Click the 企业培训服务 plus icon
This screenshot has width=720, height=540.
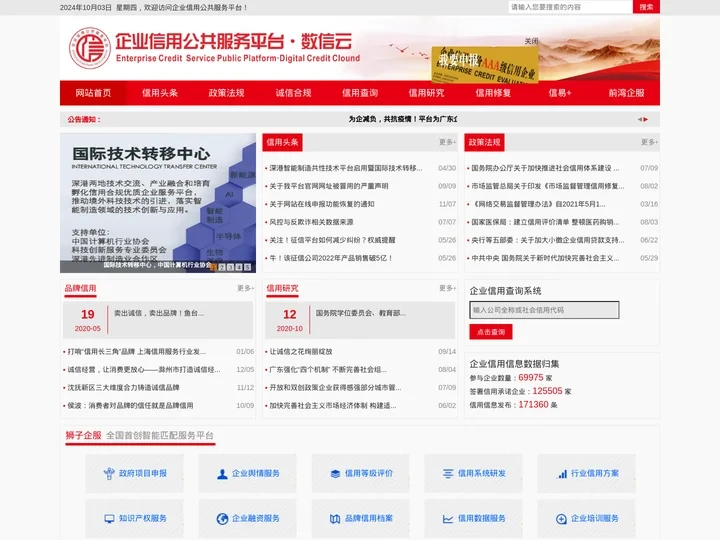point(561,519)
